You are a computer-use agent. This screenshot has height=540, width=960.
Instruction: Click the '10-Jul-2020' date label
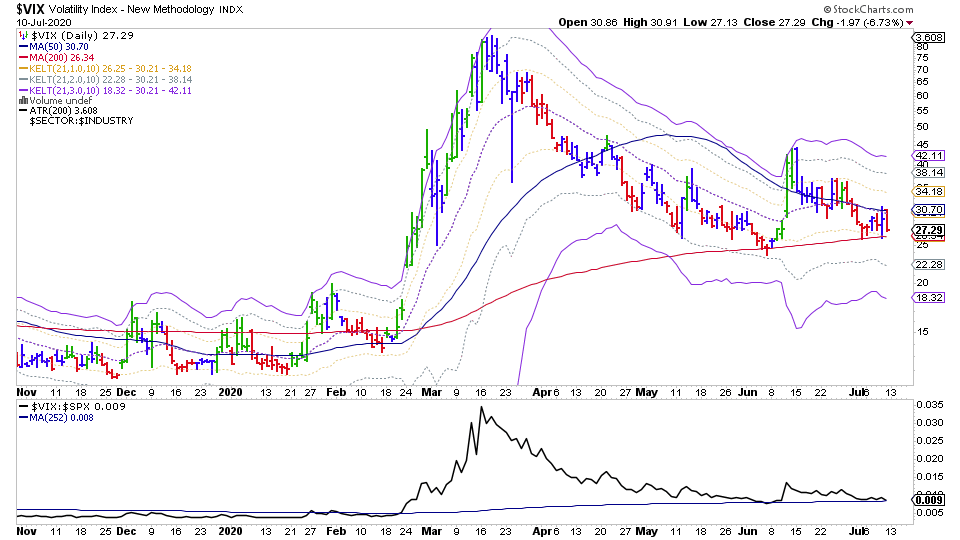pyautogui.click(x=43, y=23)
